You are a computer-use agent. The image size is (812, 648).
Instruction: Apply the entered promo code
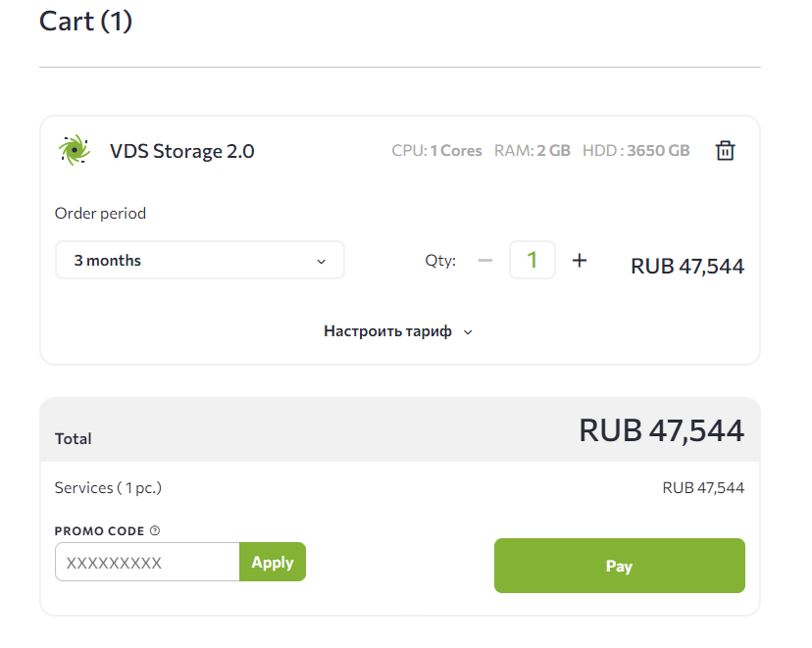coord(272,562)
